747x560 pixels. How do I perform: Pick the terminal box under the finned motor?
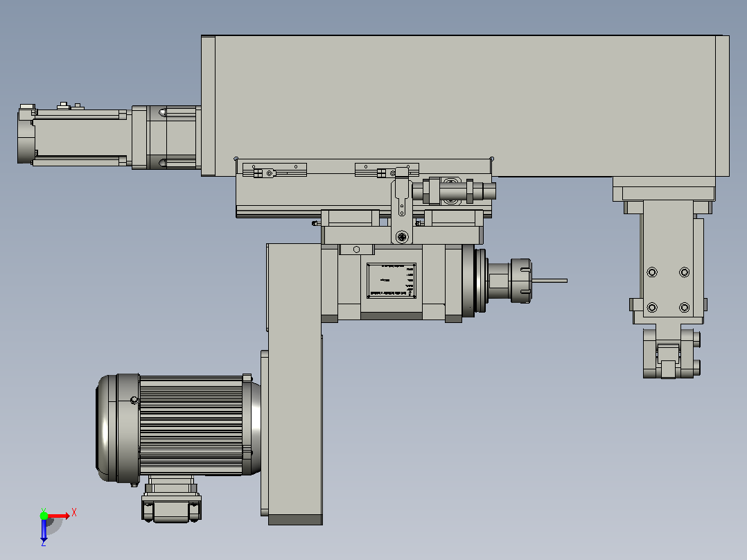coord(172,507)
